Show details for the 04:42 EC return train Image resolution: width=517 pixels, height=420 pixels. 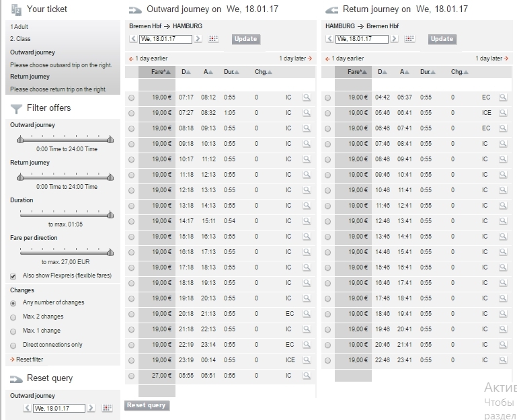(x=503, y=97)
